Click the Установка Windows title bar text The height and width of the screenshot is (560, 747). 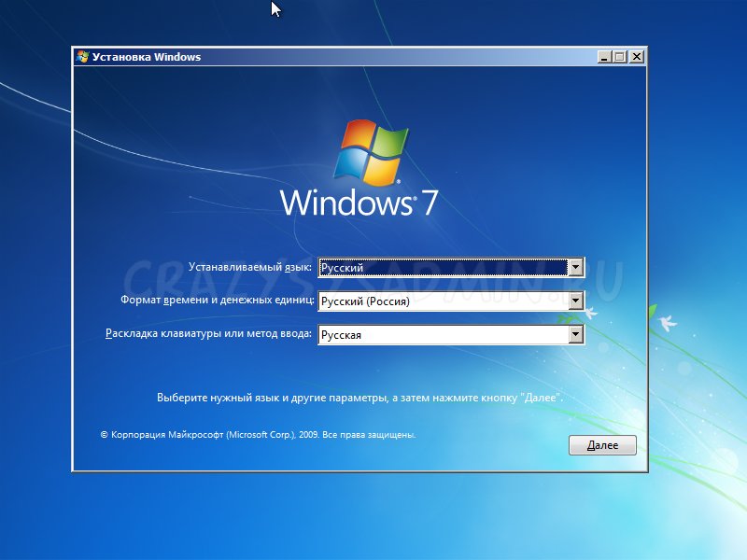[147, 57]
